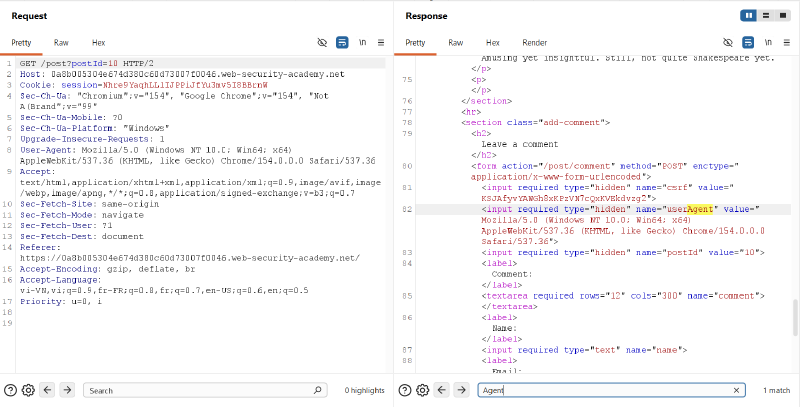
Task: Click the Response panel title
Action: pyautogui.click(x=427, y=16)
